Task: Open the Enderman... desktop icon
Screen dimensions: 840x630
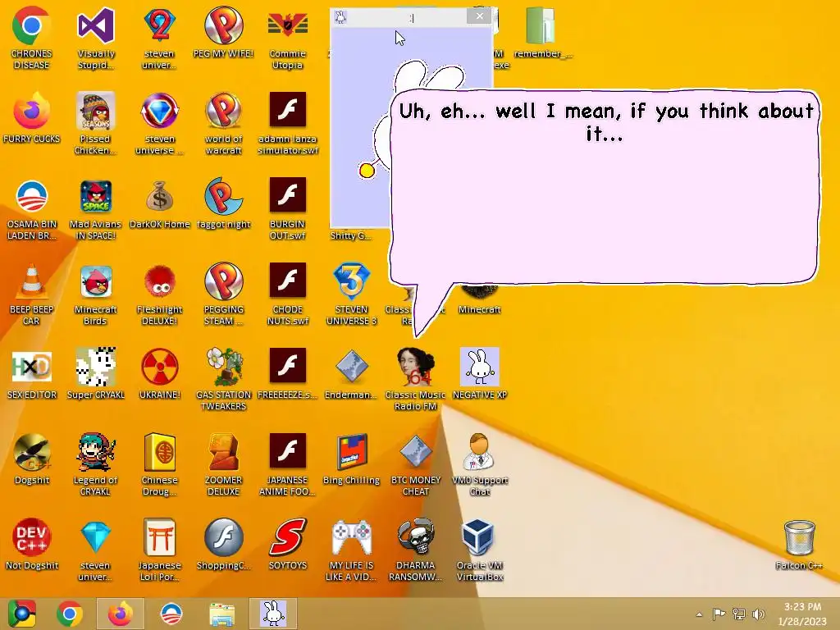Action: [x=351, y=367]
